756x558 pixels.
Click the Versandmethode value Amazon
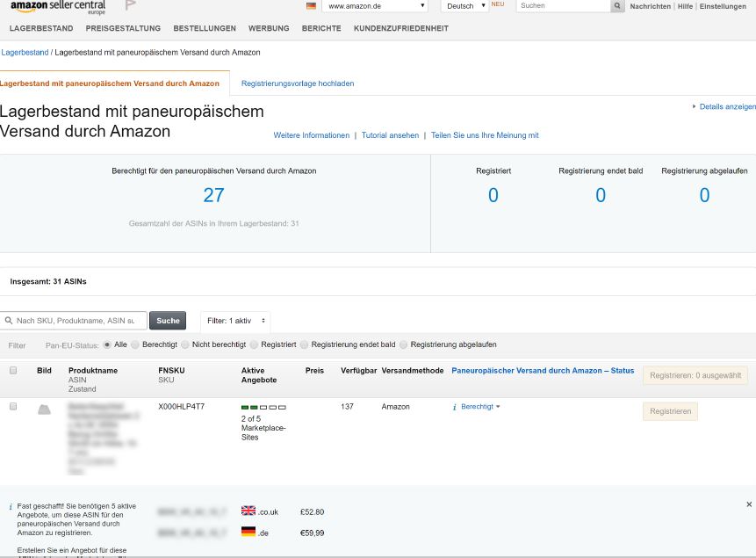pyautogui.click(x=395, y=407)
